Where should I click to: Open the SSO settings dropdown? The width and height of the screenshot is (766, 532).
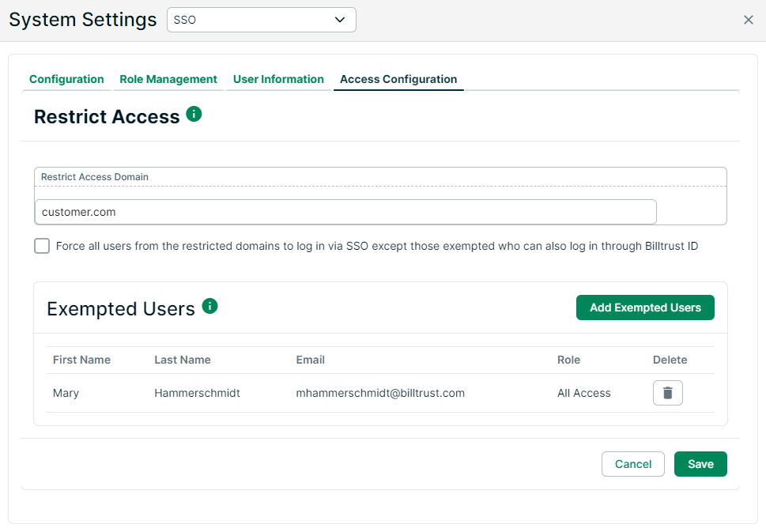tap(262, 20)
